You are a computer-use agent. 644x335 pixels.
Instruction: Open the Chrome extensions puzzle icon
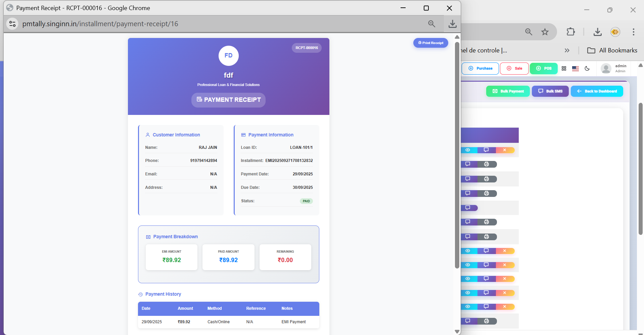[x=570, y=32]
